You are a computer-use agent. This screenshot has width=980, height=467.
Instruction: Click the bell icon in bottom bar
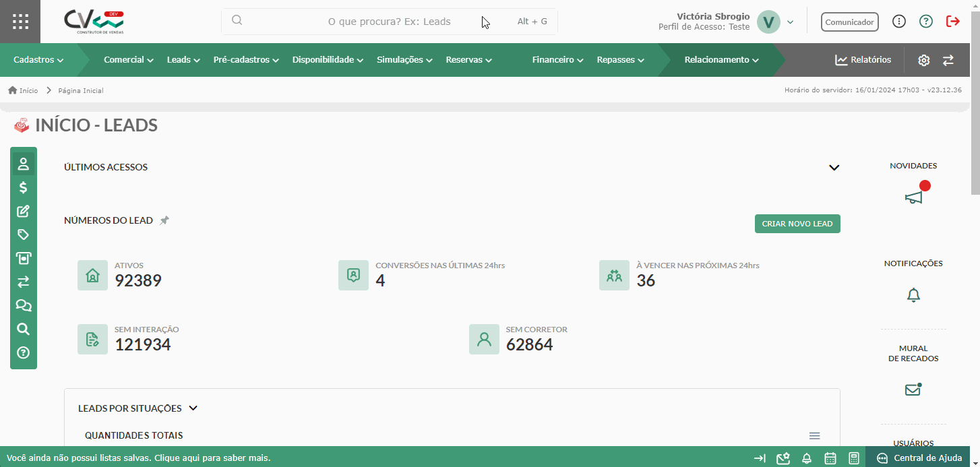pos(806,458)
